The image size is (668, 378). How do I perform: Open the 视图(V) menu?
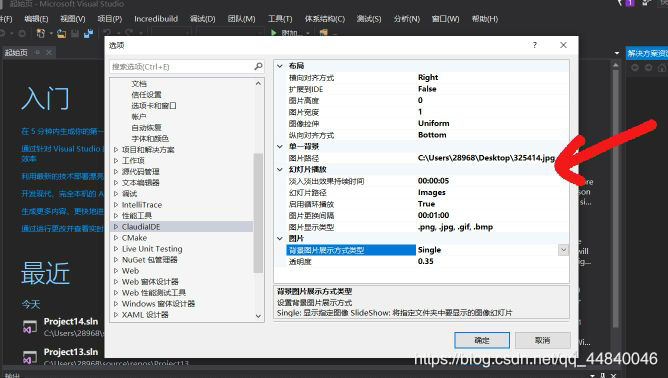coord(72,19)
